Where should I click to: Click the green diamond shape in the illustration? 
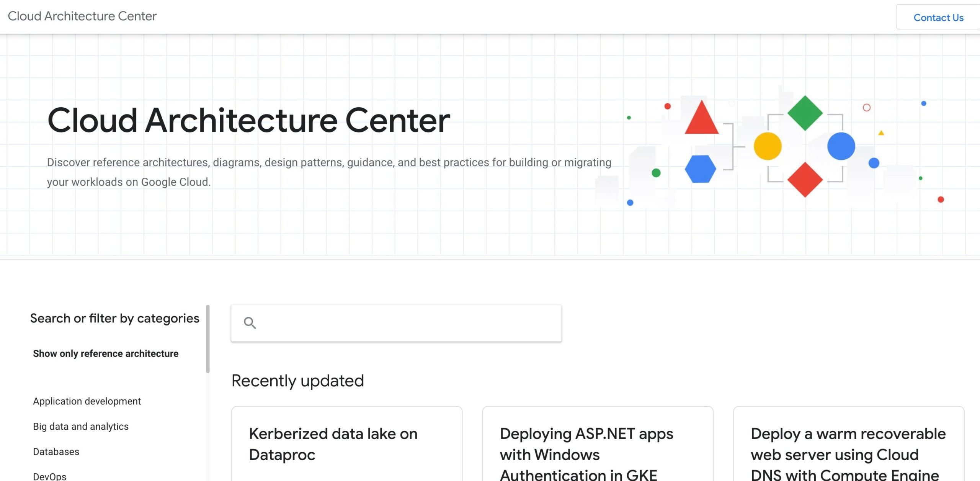pyautogui.click(x=805, y=113)
